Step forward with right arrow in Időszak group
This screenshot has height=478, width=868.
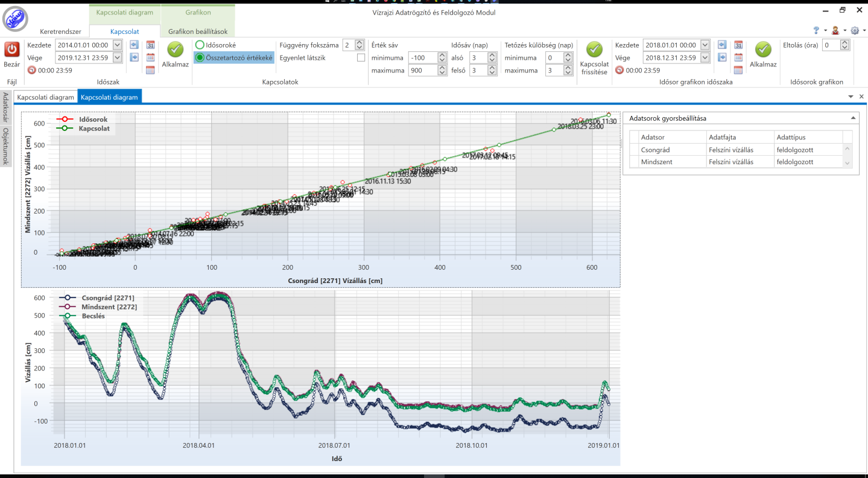134,57
